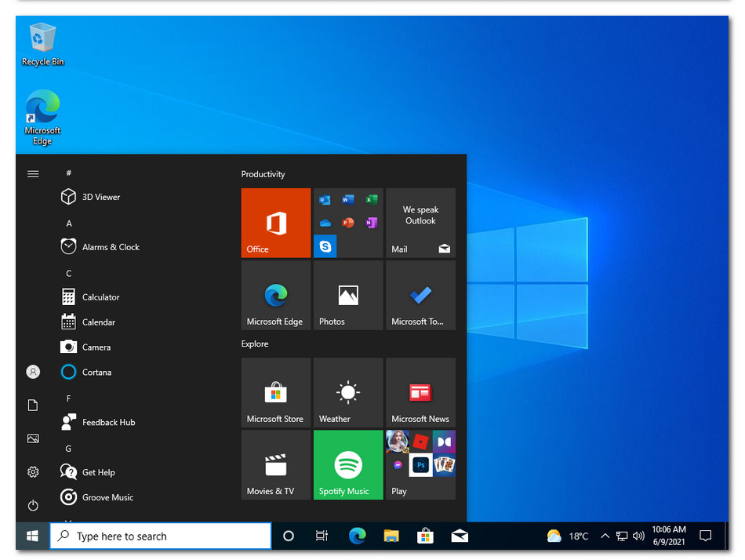The image size is (745, 560).
Task: Open weather widget showing 18°C
Action: 567,536
